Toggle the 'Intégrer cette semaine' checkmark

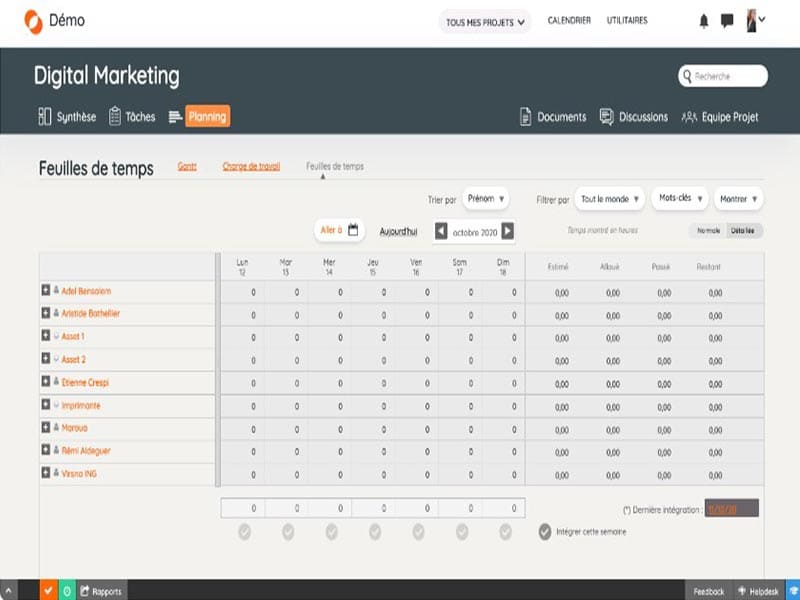click(545, 531)
